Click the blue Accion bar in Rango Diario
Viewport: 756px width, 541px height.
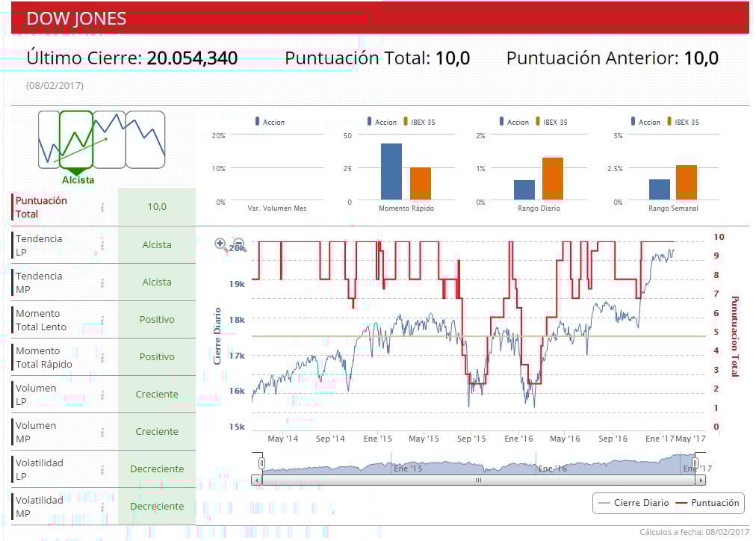click(524, 190)
